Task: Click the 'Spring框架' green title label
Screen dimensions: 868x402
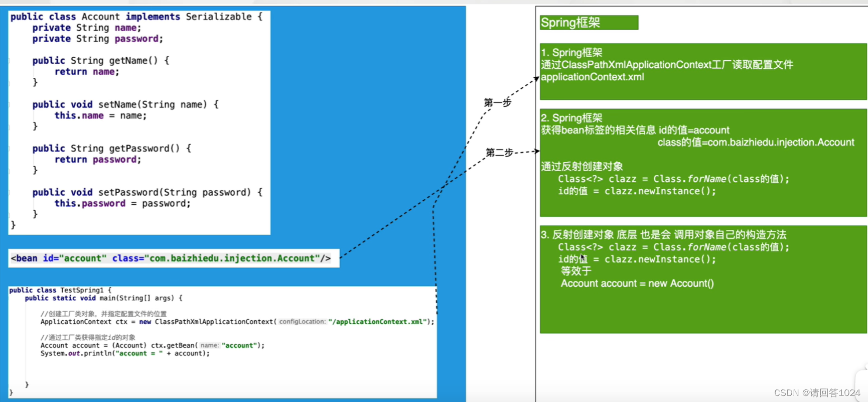Action: pyautogui.click(x=589, y=23)
